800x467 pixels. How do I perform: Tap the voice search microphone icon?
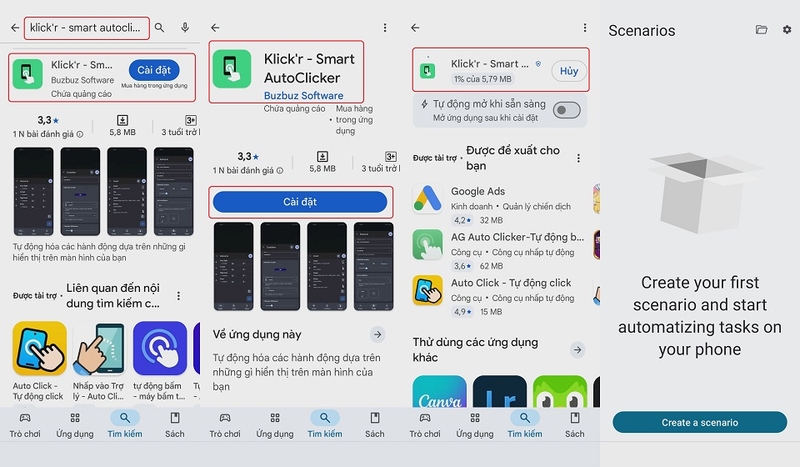point(185,27)
